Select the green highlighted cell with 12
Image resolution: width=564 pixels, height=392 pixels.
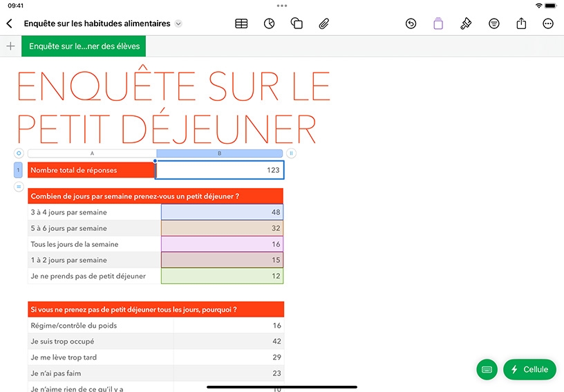click(222, 276)
